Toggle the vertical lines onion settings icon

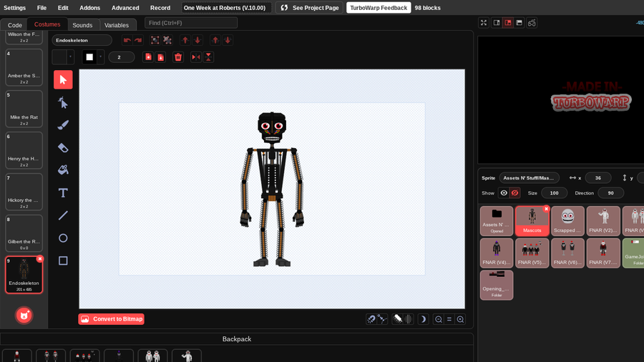pos(409,319)
